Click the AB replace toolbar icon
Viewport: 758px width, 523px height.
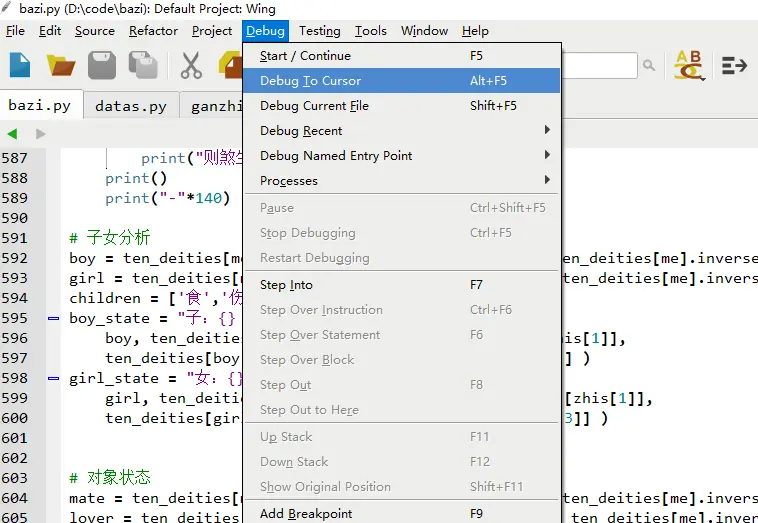pyautogui.click(x=690, y=65)
